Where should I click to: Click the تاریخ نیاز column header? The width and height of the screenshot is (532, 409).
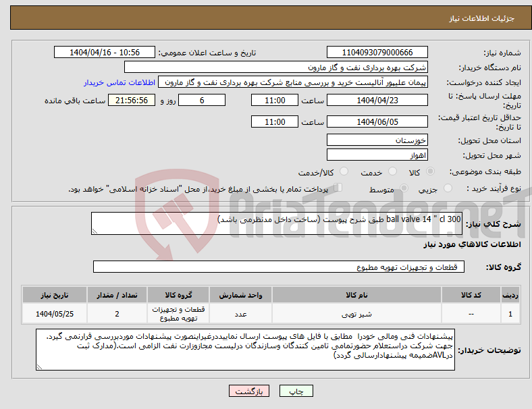coord(55,295)
